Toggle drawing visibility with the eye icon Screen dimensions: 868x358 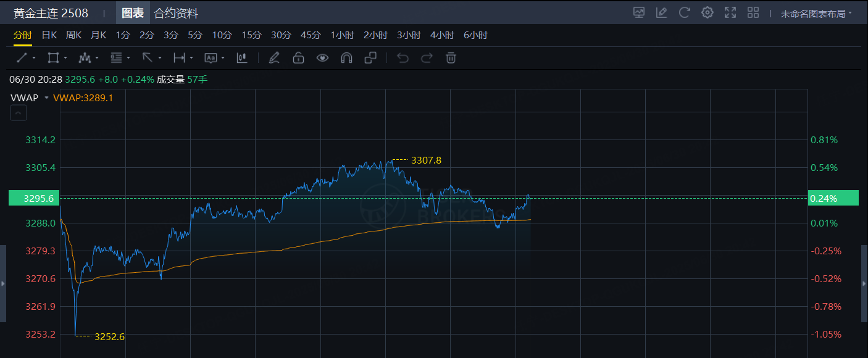click(x=322, y=58)
